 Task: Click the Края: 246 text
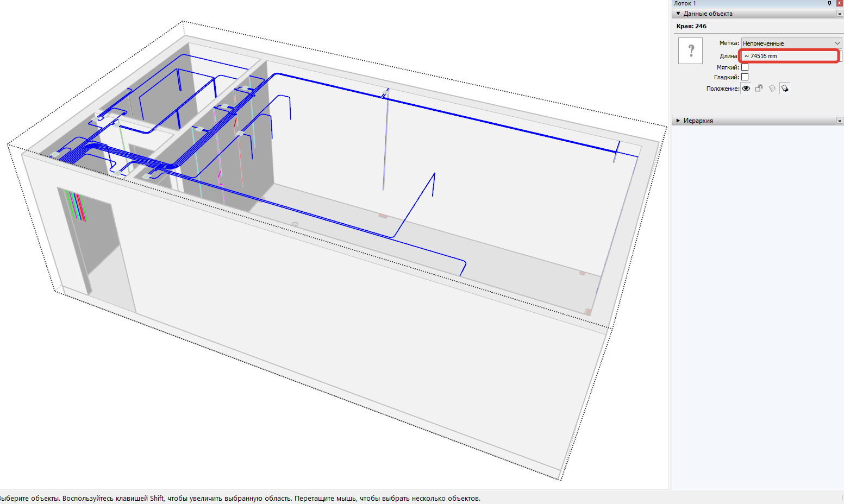692,26
